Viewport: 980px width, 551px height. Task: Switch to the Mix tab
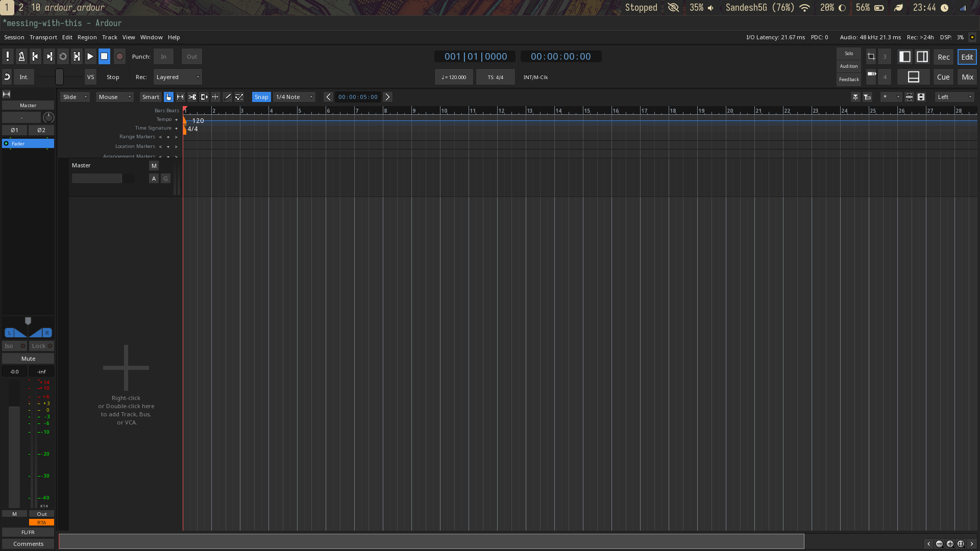967,77
